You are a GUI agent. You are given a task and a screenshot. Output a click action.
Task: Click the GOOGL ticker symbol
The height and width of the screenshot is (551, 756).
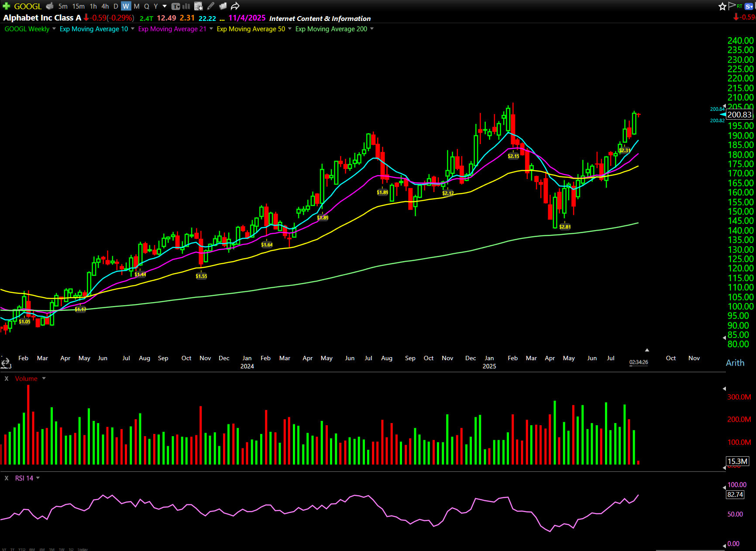28,6
